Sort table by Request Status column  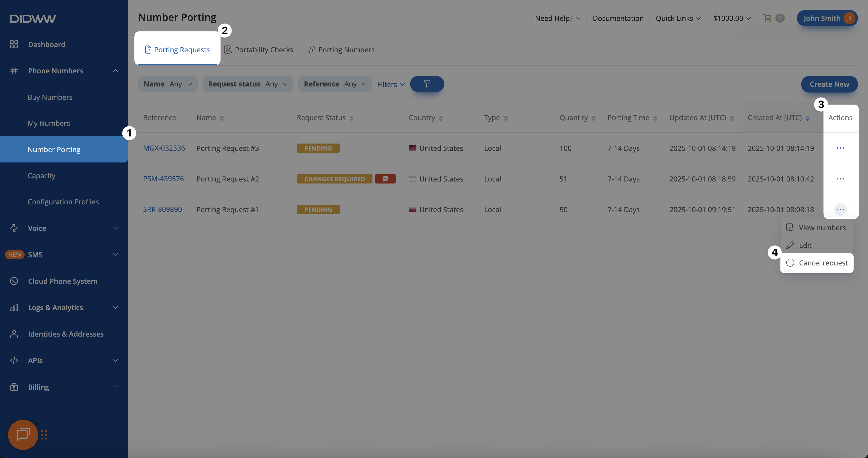pos(351,118)
